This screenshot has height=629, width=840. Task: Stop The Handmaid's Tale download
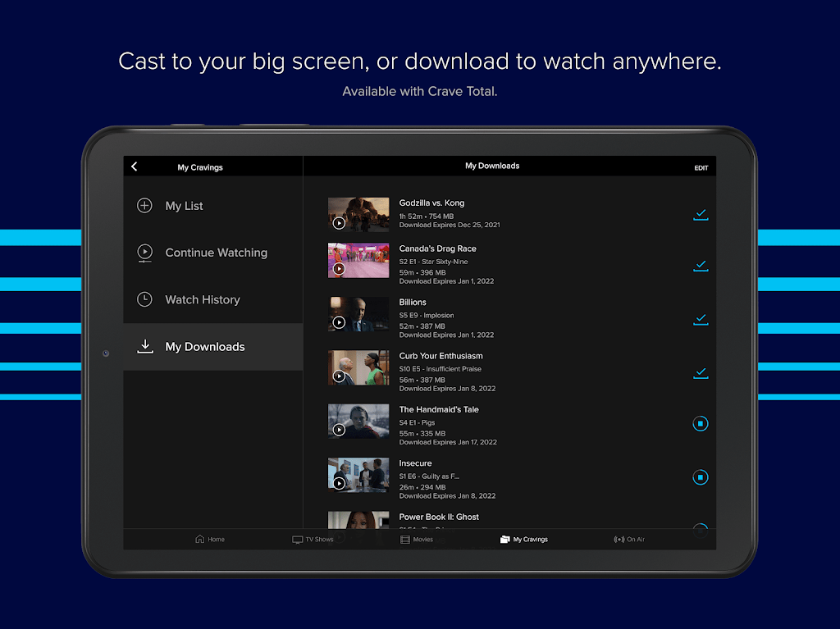701,424
